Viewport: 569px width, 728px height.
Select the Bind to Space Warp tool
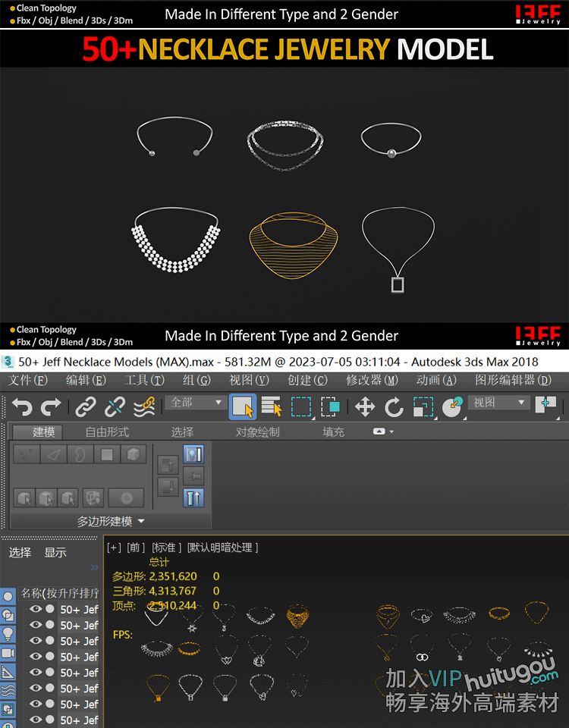(x=144, y=407)
